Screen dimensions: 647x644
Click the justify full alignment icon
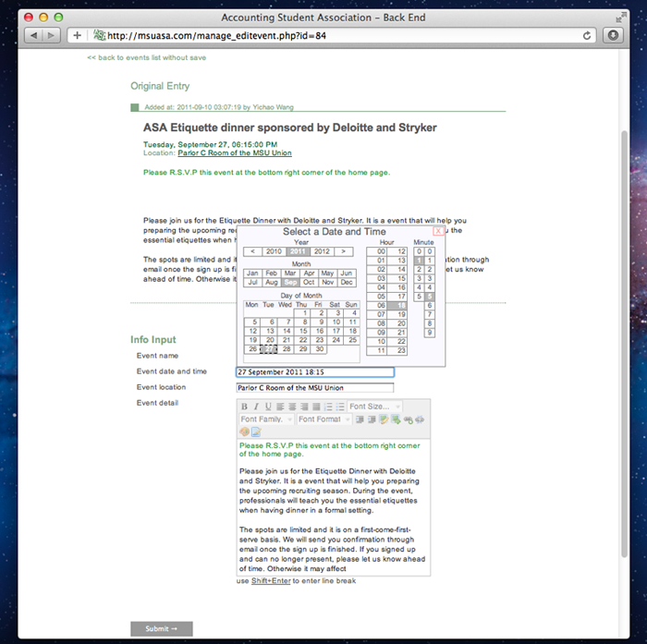point(315,407)
